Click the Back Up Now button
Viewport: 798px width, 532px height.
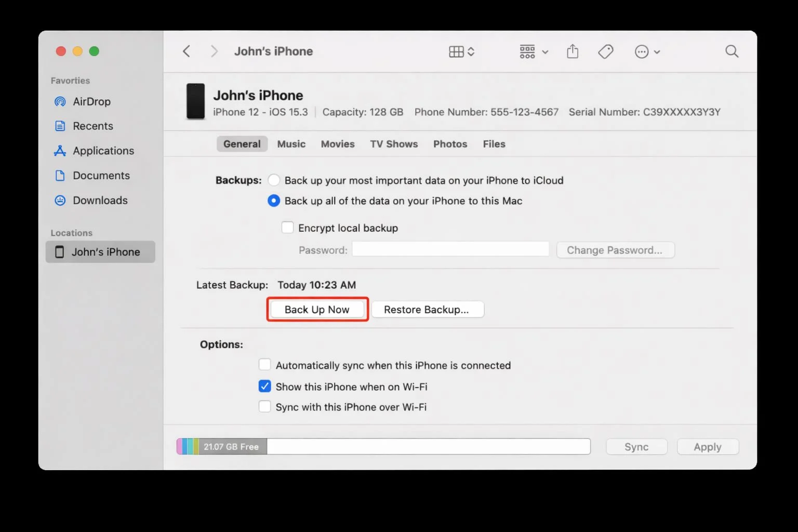click(x=317, y=309)
